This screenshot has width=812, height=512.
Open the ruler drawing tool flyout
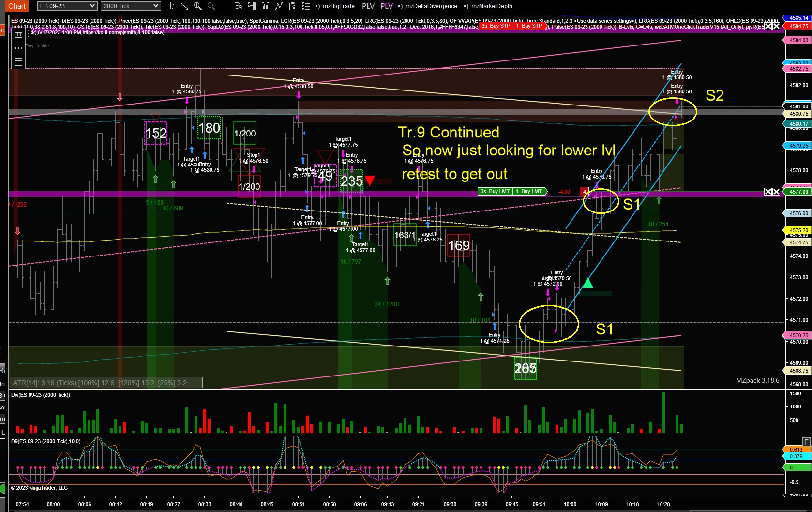[18, 35]
